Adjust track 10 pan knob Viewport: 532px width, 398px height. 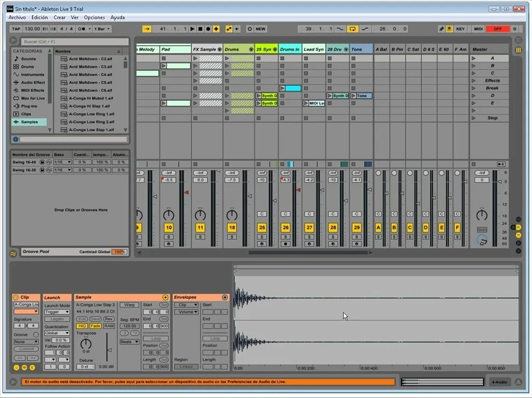[169, 215]
